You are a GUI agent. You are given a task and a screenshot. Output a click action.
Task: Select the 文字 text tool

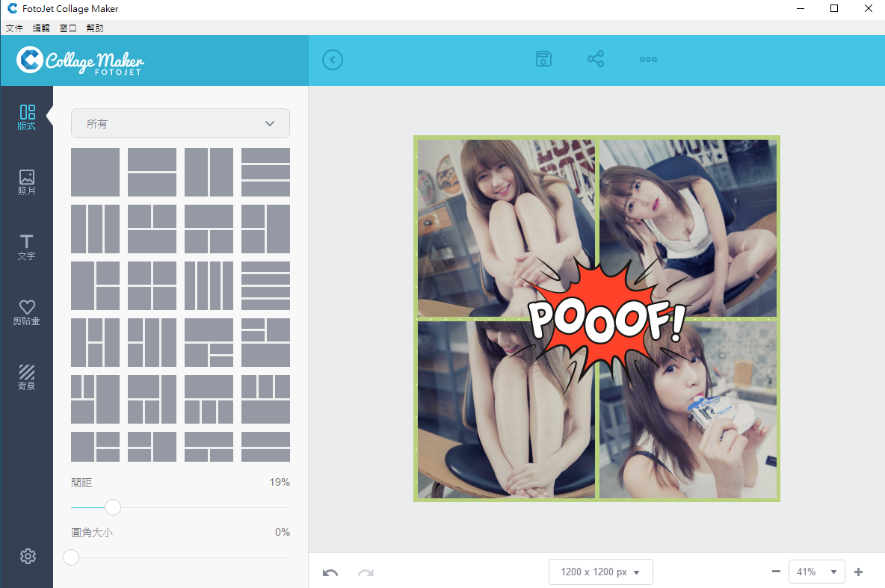click(x=27, y=247)
